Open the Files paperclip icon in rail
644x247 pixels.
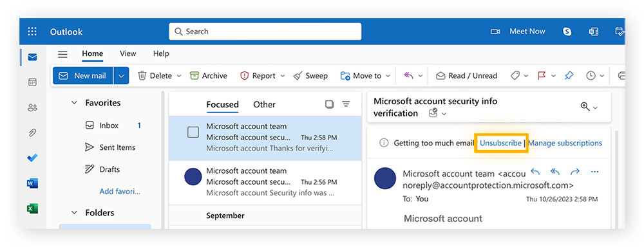(x=32, y=133)
